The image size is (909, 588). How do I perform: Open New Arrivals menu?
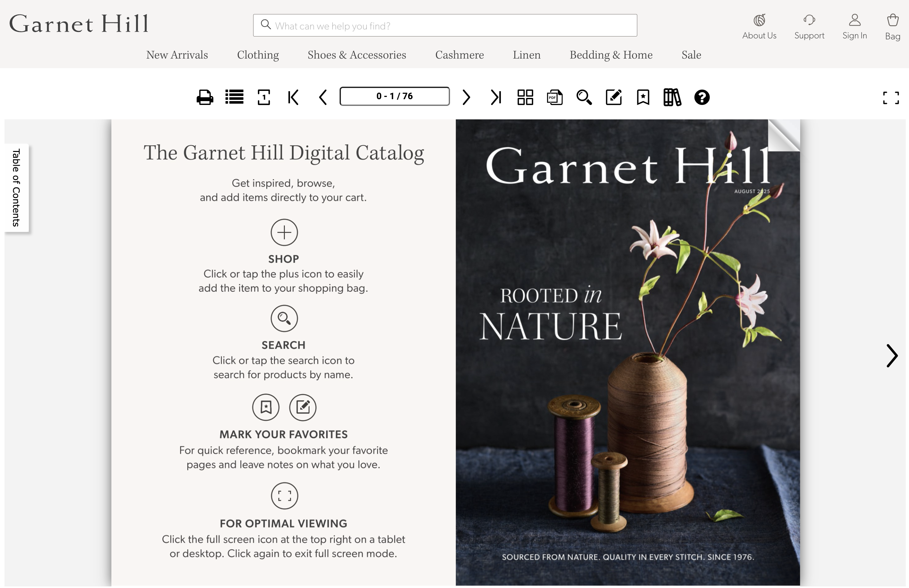click(x=177, y=55)
